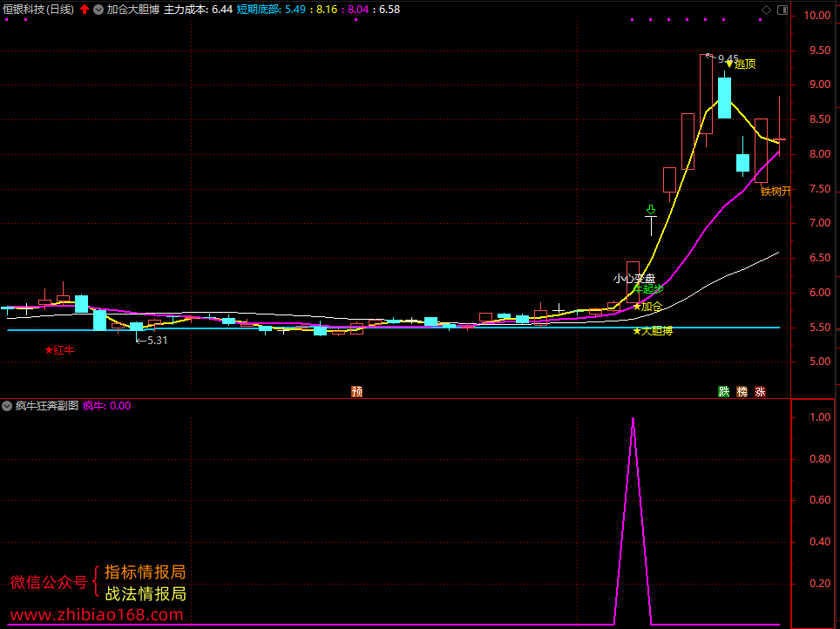Click the 预 marker at chart bottom
Viewport: 840px width, 629px height.
[356, 392]
